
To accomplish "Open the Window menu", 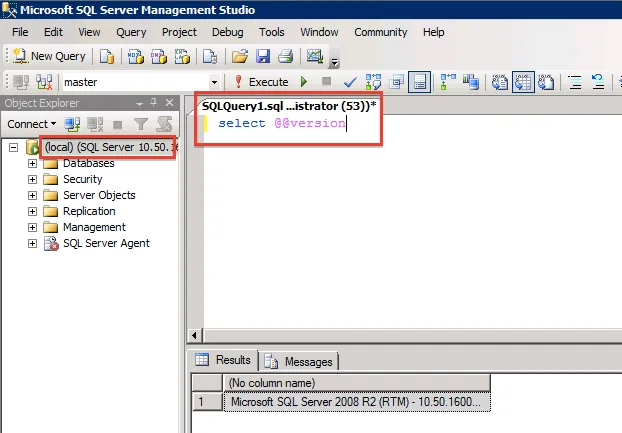I will pos(319,32).
